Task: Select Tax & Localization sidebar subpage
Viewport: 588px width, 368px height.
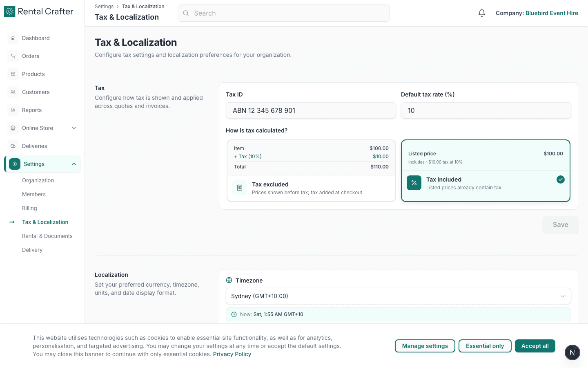Action: 45,222
